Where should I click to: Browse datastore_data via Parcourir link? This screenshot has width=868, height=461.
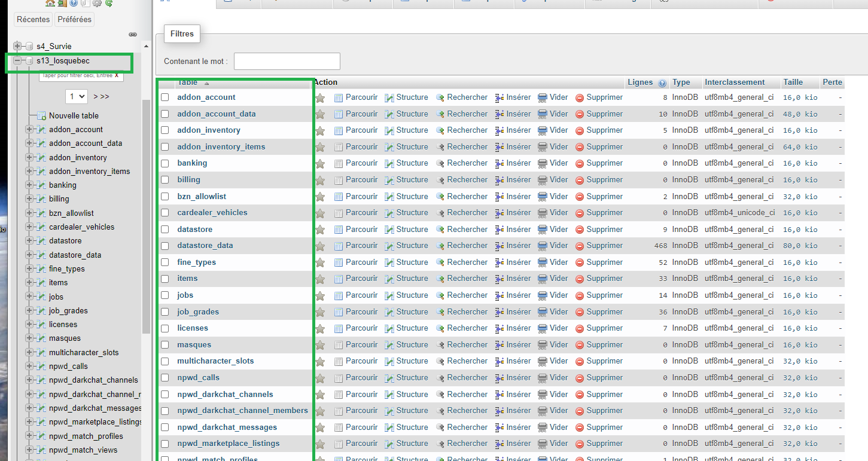coord(361,245)
